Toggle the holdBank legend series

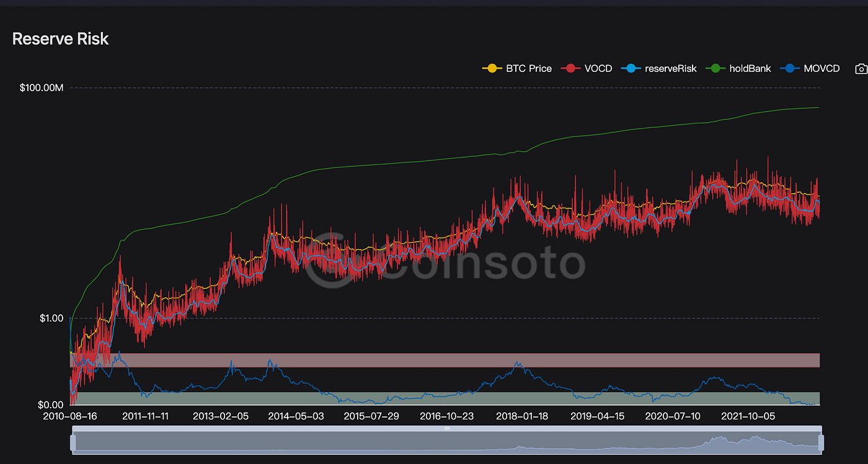click(738, 68)
